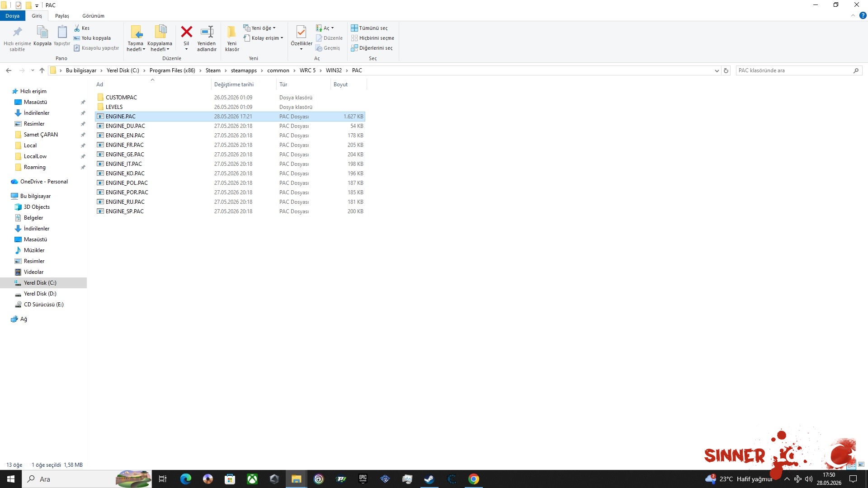Expand the address bar history dropdown
This screenshot has height=488, width=868.
717,70
